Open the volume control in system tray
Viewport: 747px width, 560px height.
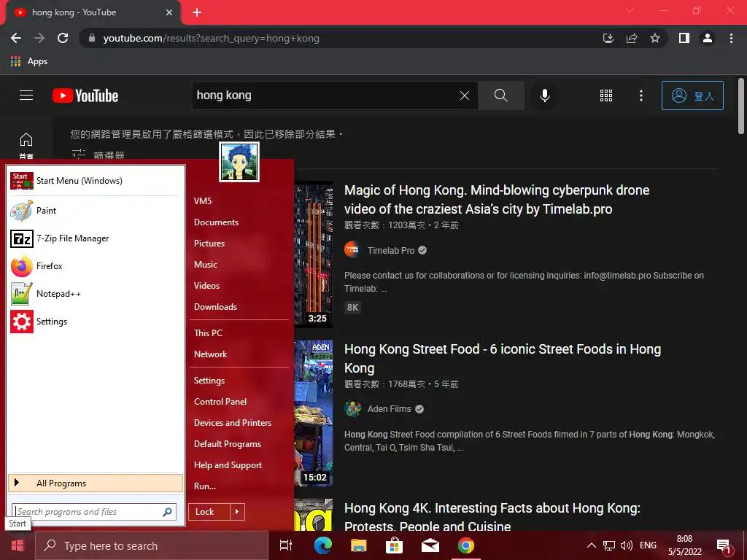click(627, 545)
